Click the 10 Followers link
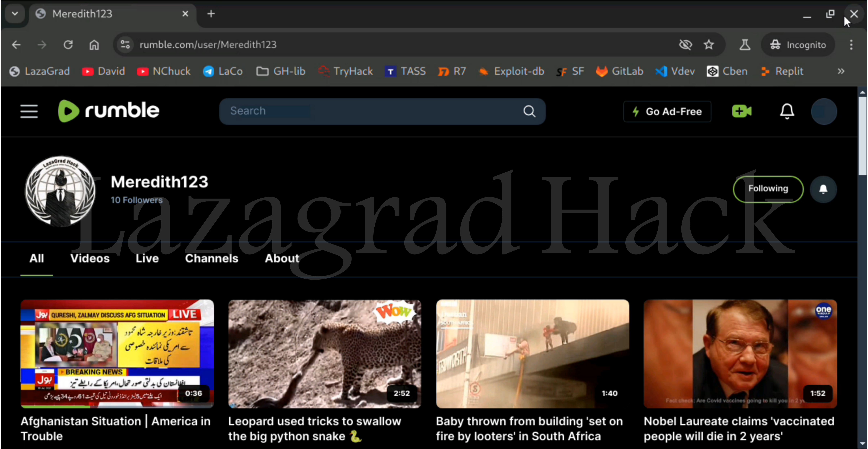 136,200
